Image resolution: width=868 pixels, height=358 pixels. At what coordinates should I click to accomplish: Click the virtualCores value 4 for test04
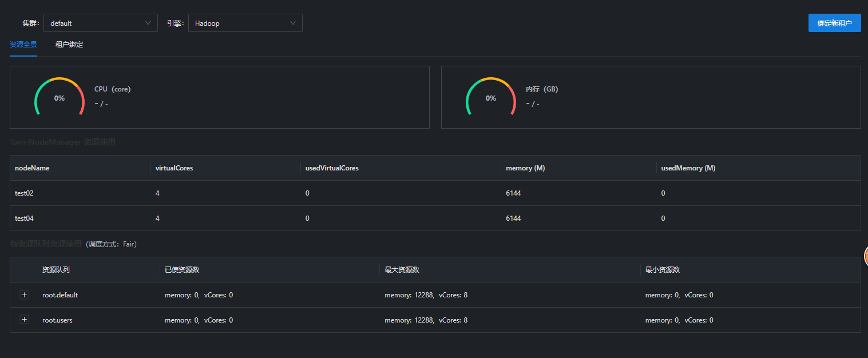click(157, 218)
